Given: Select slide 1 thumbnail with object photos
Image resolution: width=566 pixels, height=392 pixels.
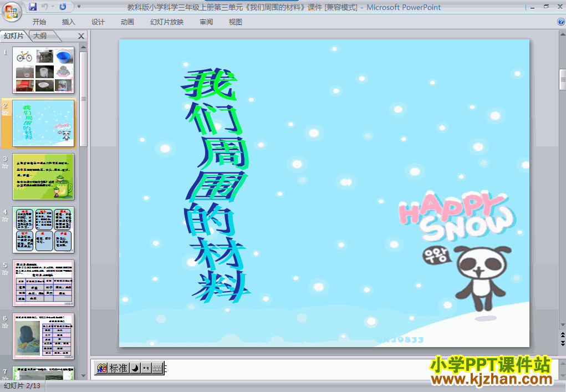Looking at the screenshot, I should click(x=43, y=70).
